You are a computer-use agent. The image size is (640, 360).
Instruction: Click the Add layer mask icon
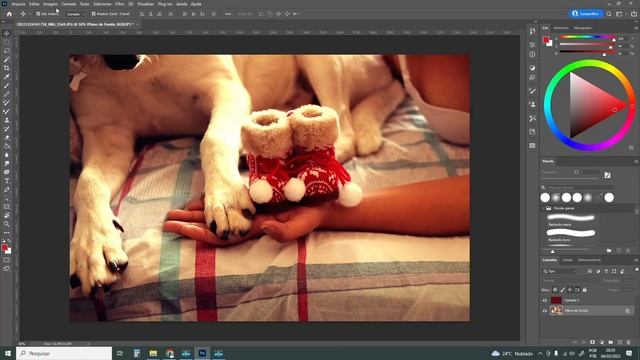[593, 342]
